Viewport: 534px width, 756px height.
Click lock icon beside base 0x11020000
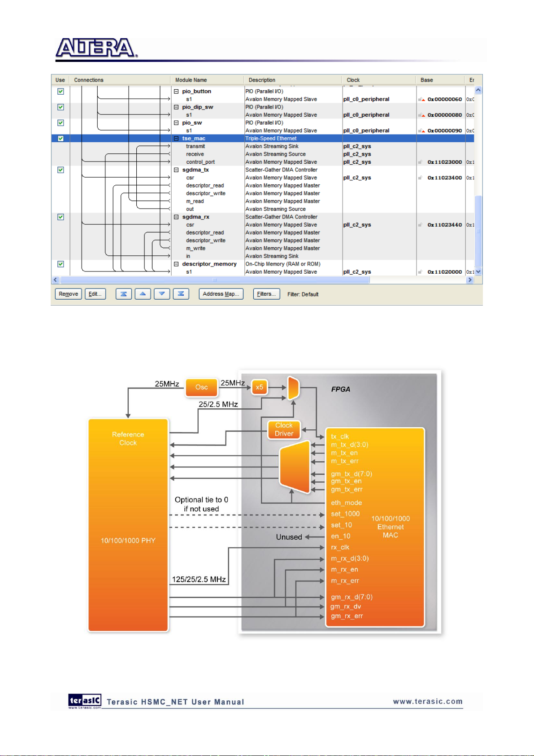click(421, 272)
